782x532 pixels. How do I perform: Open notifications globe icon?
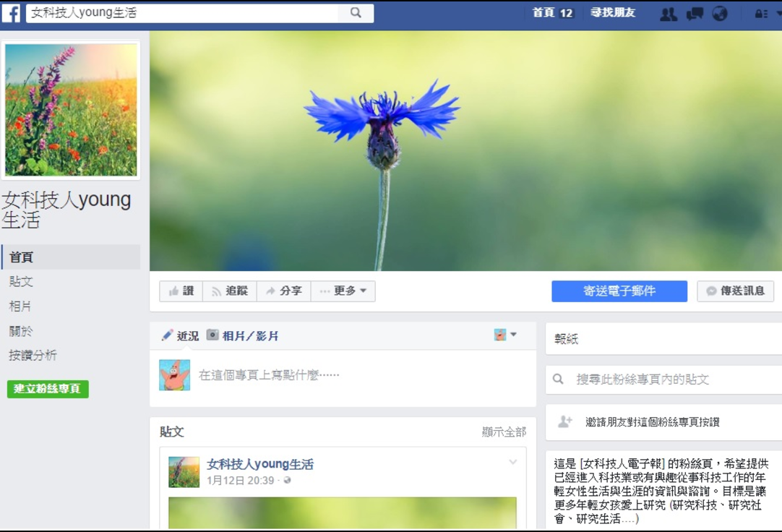pos(720,14)
